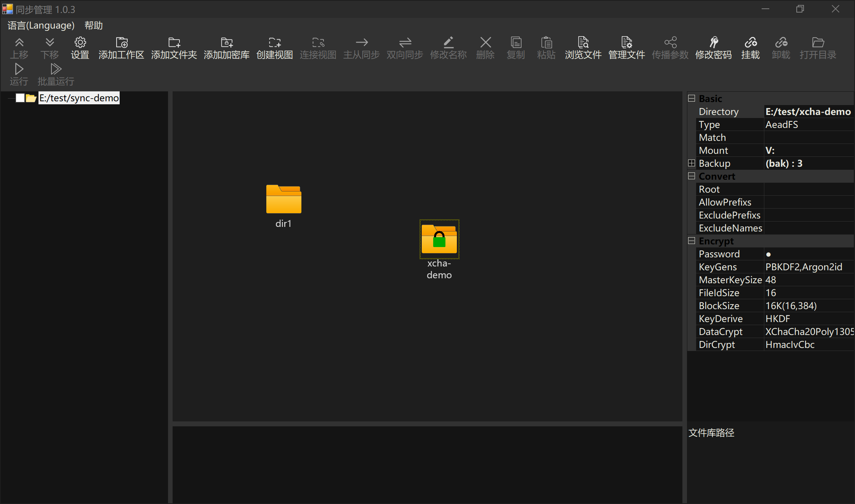The height and width of the screenshot is (504, 855).
Task: Collapse the Convert property group
Action: click(x=692, y=176)
